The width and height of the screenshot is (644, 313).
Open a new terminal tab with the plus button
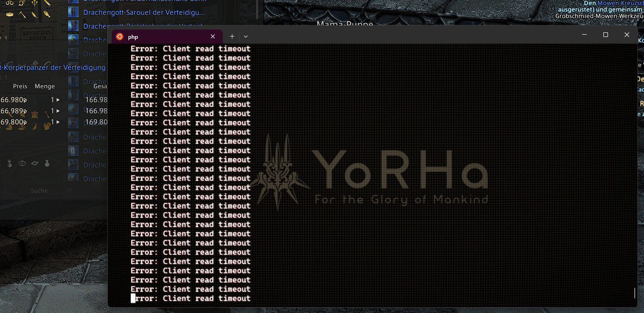click(232, 37)
